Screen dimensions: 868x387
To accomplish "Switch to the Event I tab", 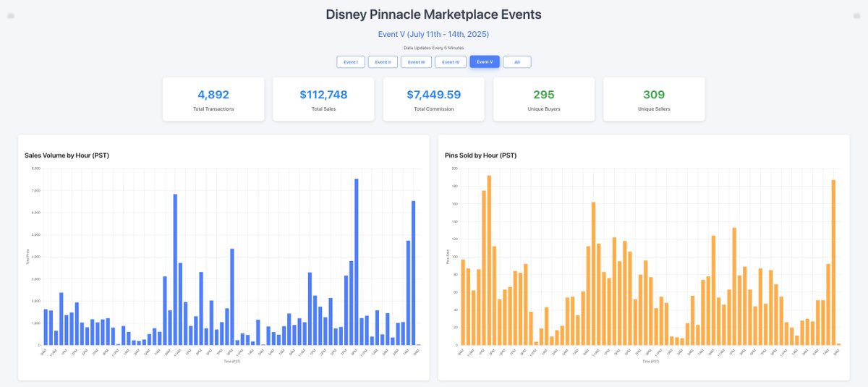I will (x=351, y=62).
